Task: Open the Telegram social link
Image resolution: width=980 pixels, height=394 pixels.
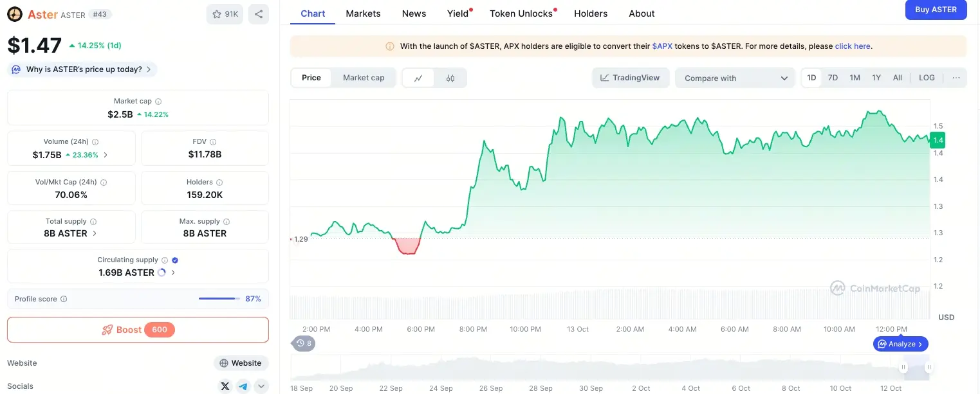Action: pos(243,386)
